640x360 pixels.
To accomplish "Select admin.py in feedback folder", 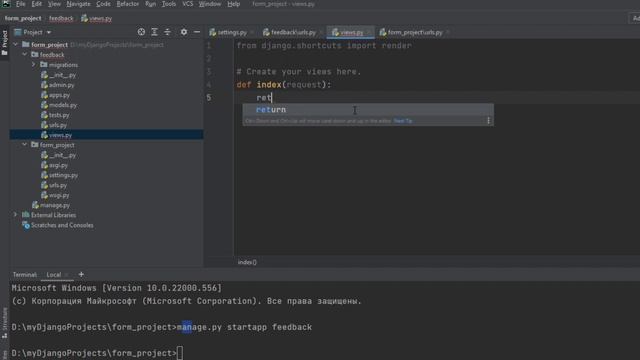I will pos(62,85).
